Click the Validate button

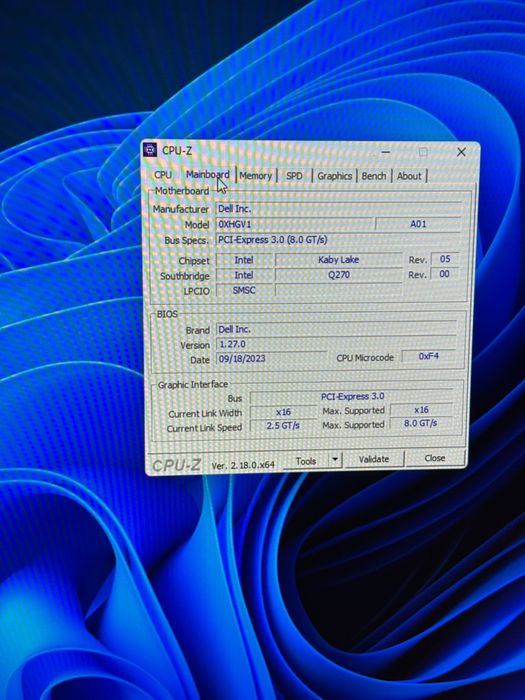point(374,459)
